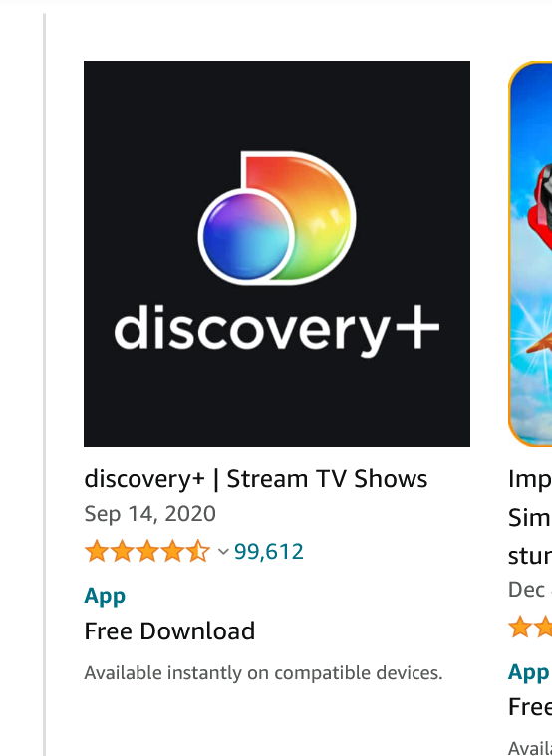Click the gray vertical divider bar at left

coord(45,384)
